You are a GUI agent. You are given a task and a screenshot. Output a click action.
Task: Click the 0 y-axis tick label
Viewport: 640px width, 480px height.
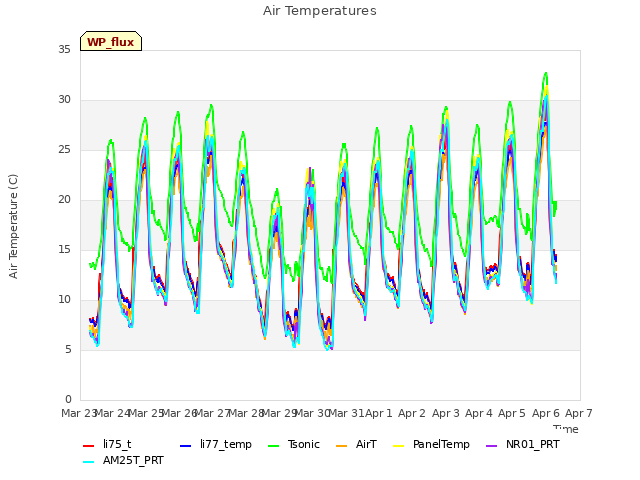click(x=68, y=400)
